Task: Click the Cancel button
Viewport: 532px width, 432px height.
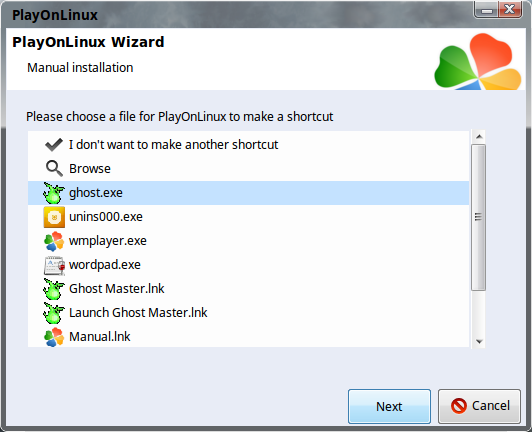Action: 479,406
